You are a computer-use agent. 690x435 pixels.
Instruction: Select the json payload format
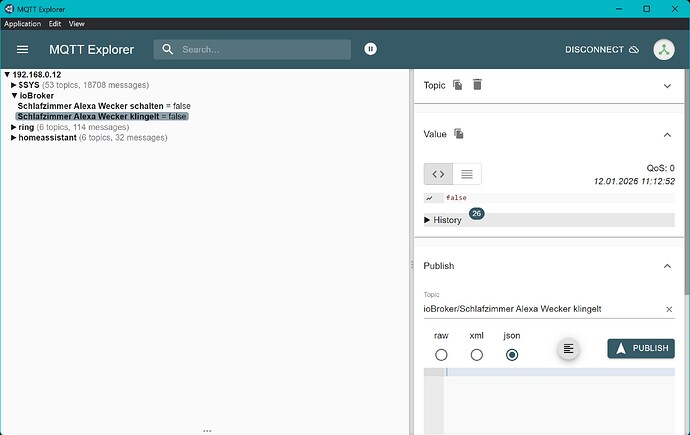[x=512, y=355]
